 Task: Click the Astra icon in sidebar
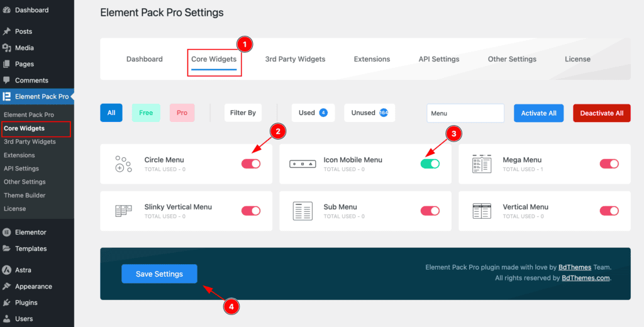coord(6,270)
